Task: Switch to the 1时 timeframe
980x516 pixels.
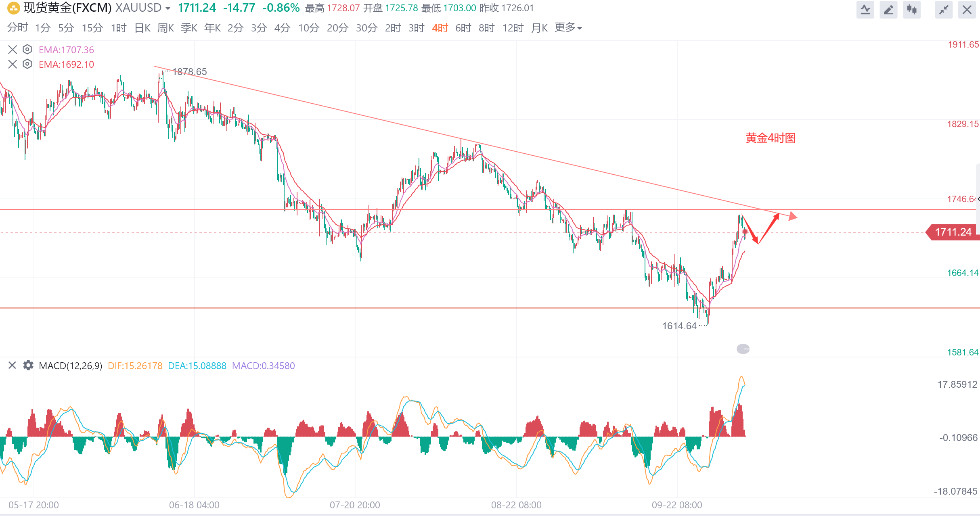Action: pos(119,27)
